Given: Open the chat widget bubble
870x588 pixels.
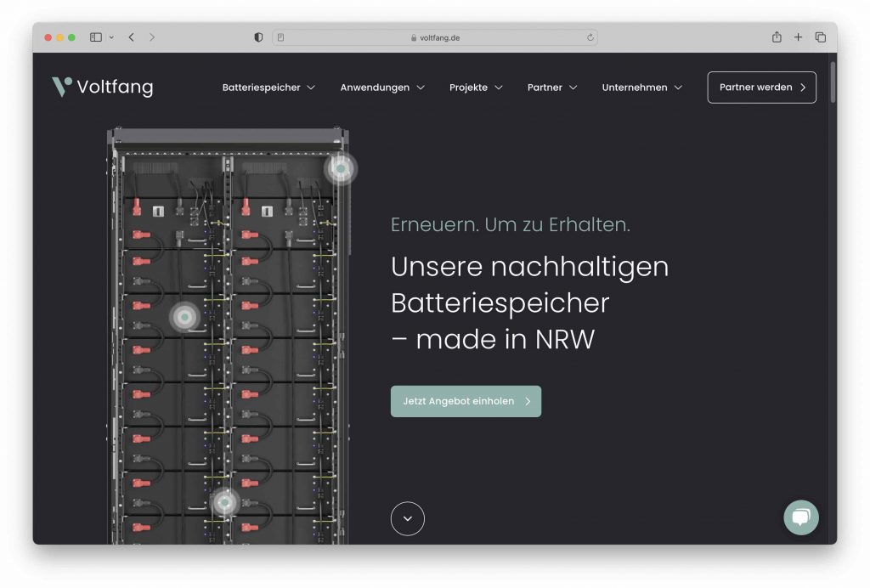Looking at the screenshot, I should click(800, 517).
